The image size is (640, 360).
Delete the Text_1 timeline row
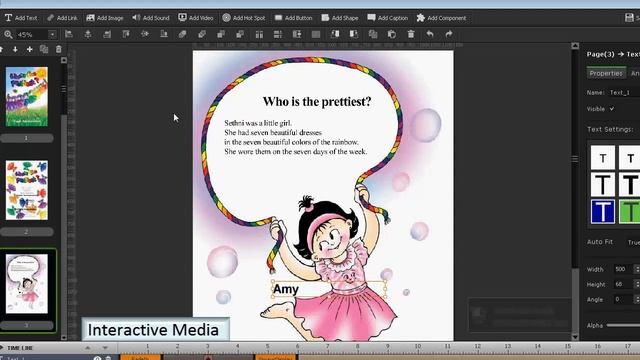click(x=108, y=358)
